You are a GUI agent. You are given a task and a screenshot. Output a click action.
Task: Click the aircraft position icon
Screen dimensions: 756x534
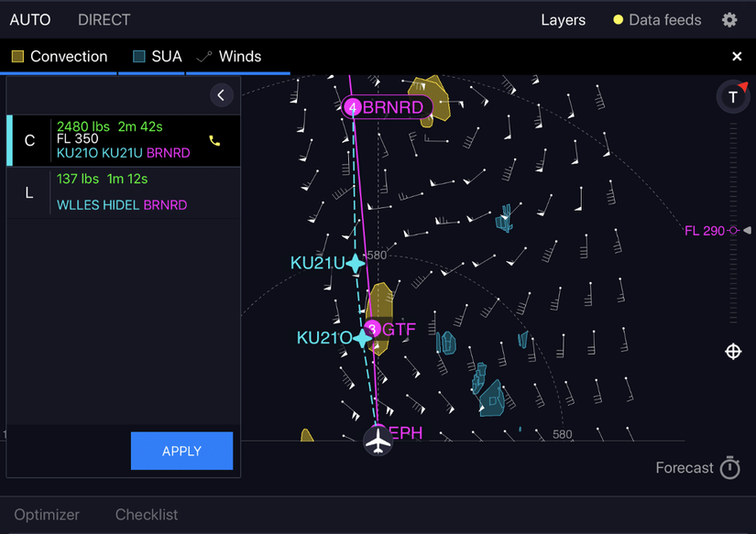point(378,441)
